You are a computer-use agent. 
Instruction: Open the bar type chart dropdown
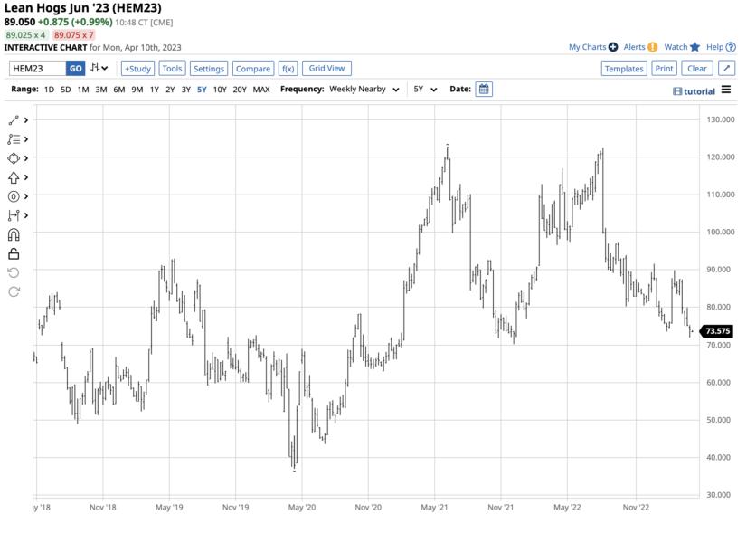99,68
